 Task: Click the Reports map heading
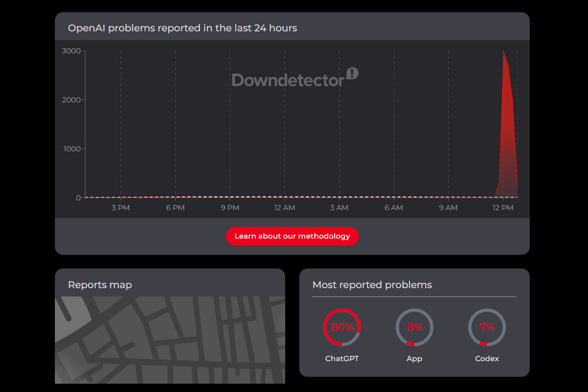[x=100, y=285]
